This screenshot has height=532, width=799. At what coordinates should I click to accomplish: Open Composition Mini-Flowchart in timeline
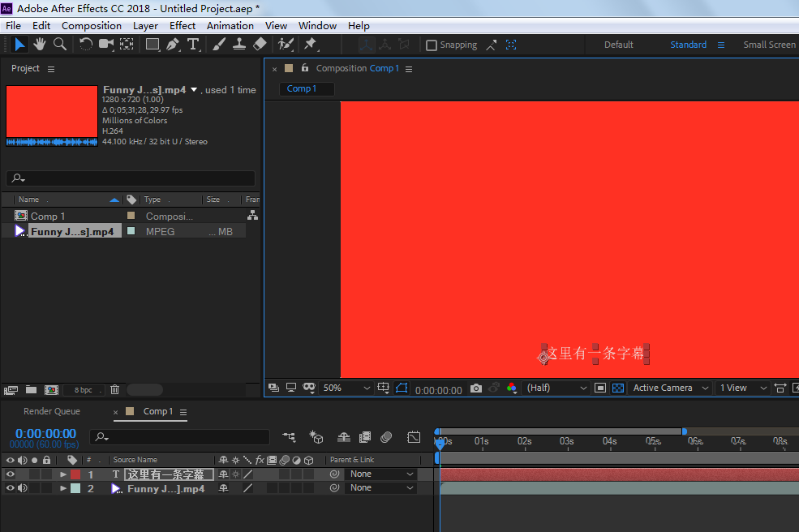point(289,436)
